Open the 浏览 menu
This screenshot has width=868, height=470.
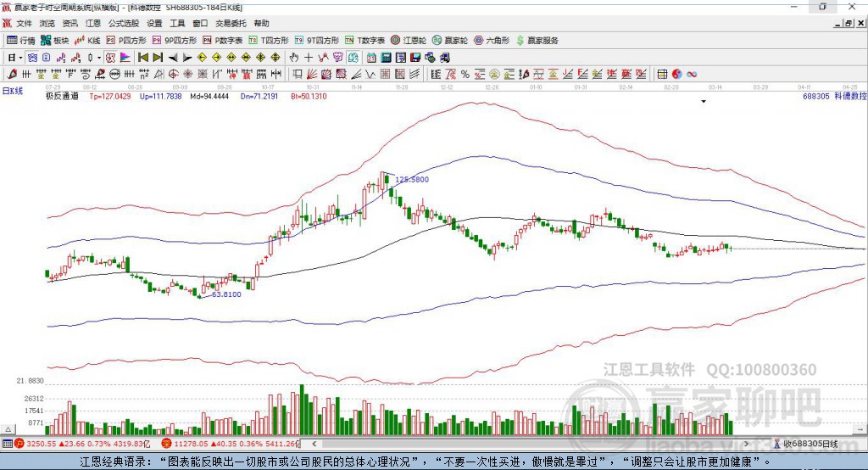(47, 23)
